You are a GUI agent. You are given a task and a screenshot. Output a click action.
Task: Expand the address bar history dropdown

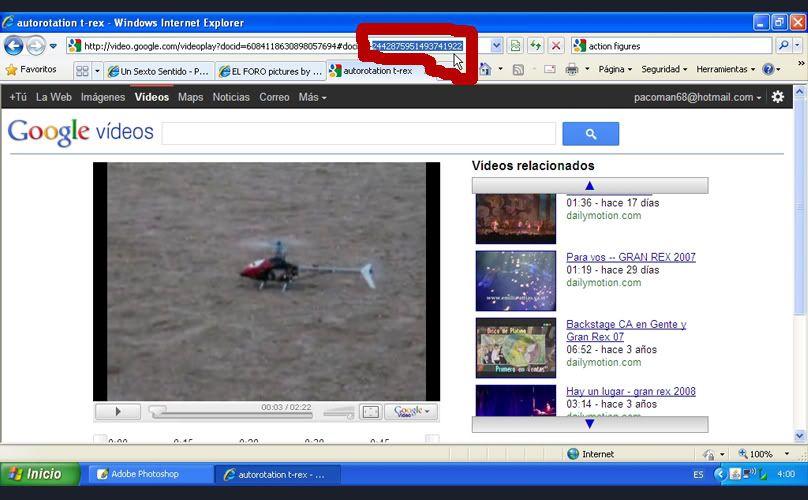[x=496, y=46]
